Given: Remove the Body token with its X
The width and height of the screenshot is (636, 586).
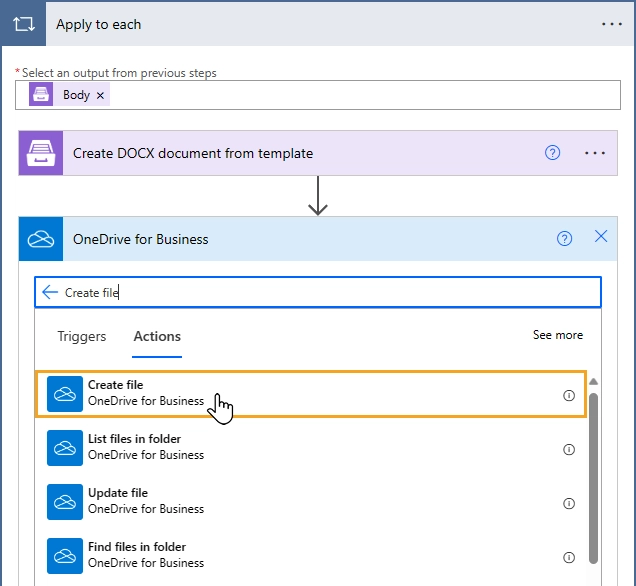Looking at the screenshot, I should [x=100, y=95].
